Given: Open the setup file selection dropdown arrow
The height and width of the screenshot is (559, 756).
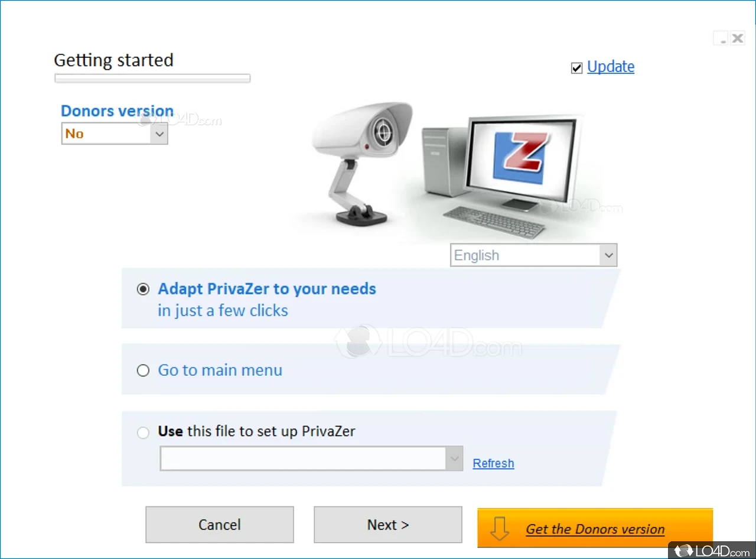Looking at the screenshot, I should 454,459.
